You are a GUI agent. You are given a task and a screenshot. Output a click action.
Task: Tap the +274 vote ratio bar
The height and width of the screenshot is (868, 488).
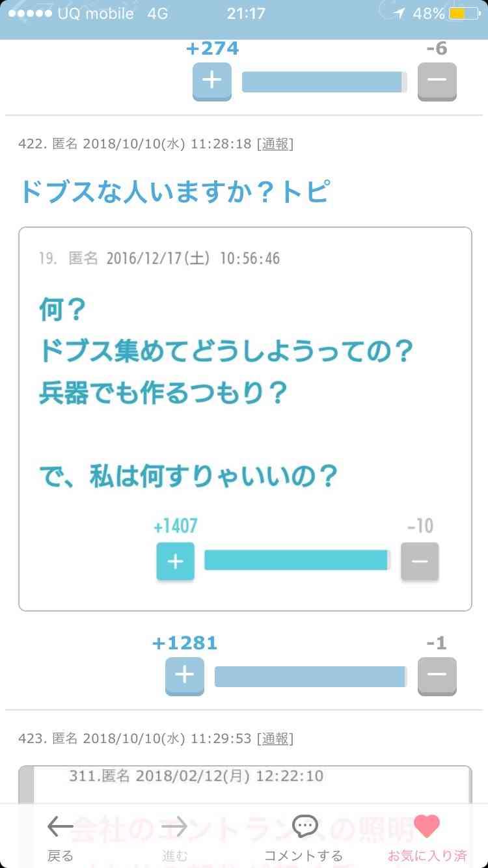click(325, 82)
